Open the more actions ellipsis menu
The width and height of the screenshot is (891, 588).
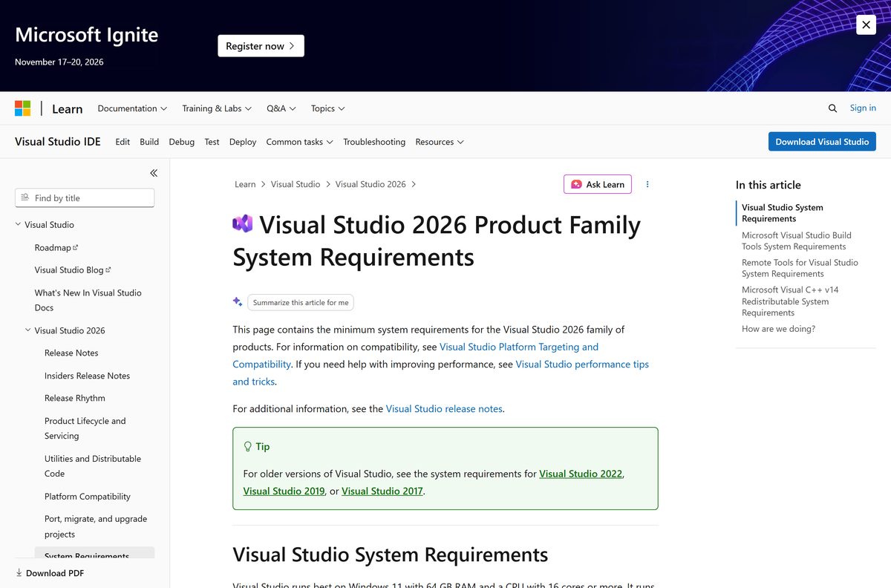647,184
